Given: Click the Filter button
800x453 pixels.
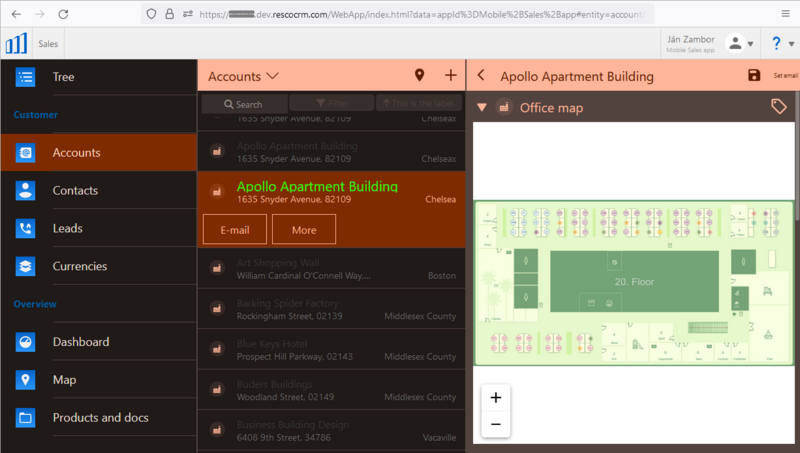Looking at the screenshot, I should pyautogui.click(x=332, y=103).
